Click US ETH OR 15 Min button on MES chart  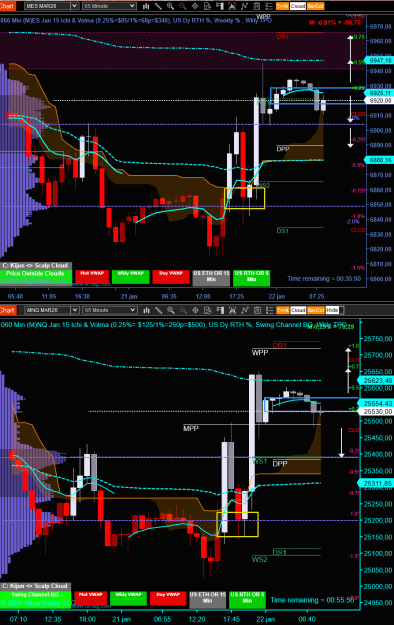211,277
